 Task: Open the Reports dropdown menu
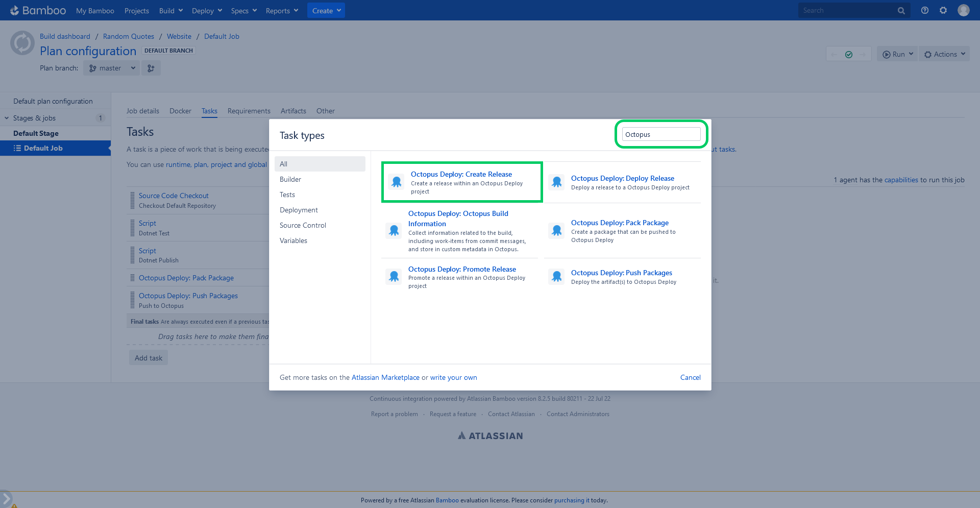pyautogui.click(x=282, y=11)
